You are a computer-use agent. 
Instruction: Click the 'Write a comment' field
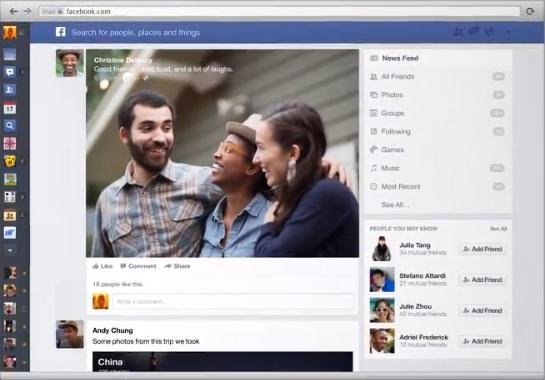tap(234, 301)
